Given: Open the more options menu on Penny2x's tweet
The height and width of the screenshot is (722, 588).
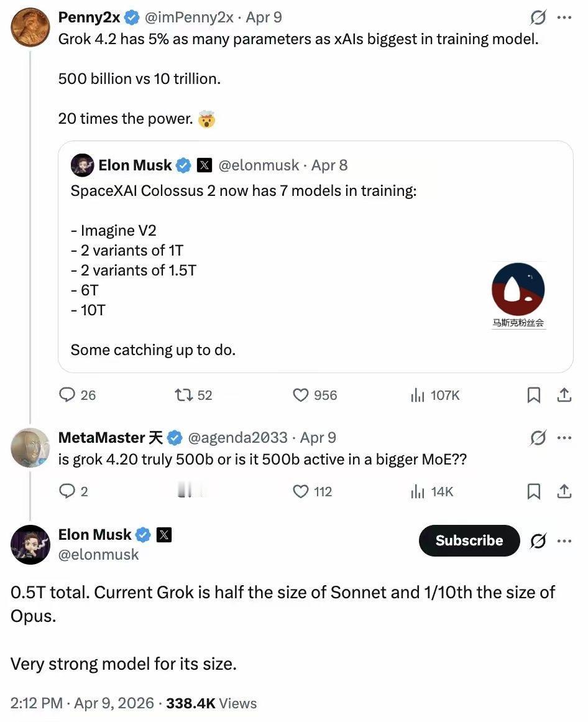Looking at the screenshot, I should pos(564,17).
